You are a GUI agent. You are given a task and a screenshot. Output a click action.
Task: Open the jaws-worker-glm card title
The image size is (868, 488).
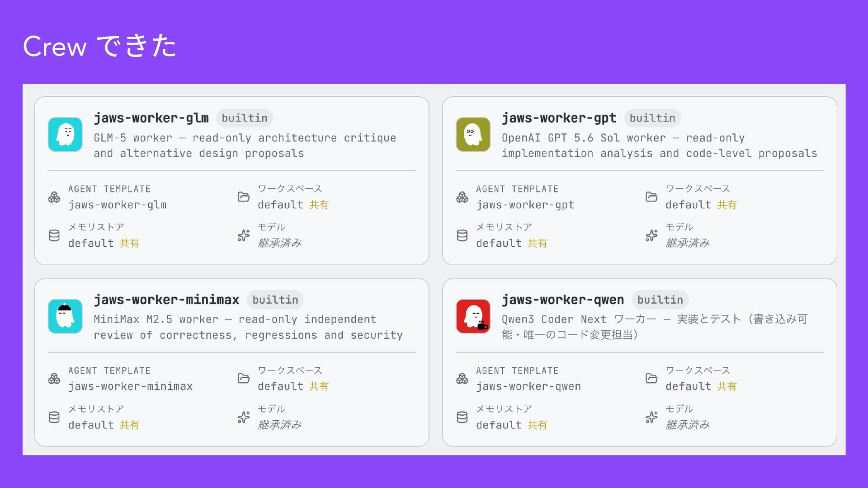click(151, 118)
